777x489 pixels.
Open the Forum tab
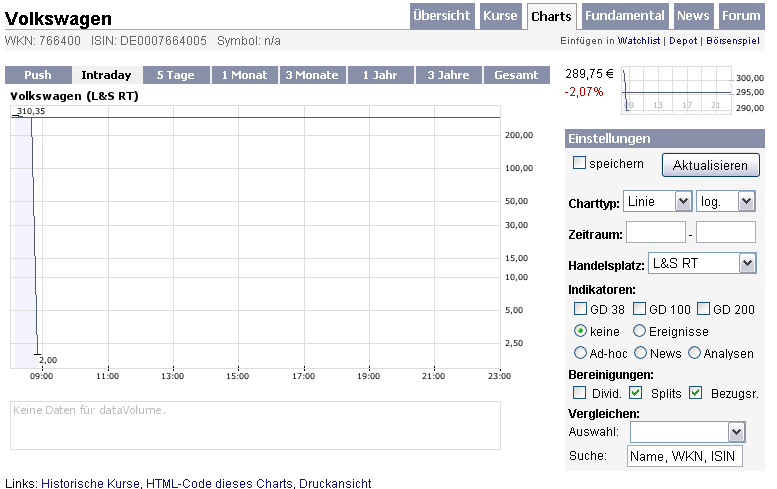(x=741, y=16)
